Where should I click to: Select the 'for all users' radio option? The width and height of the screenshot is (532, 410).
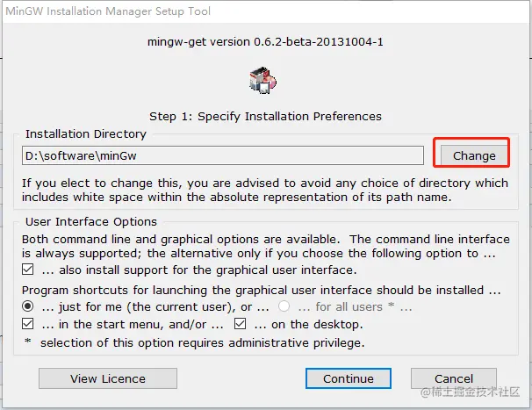[284, 306]
